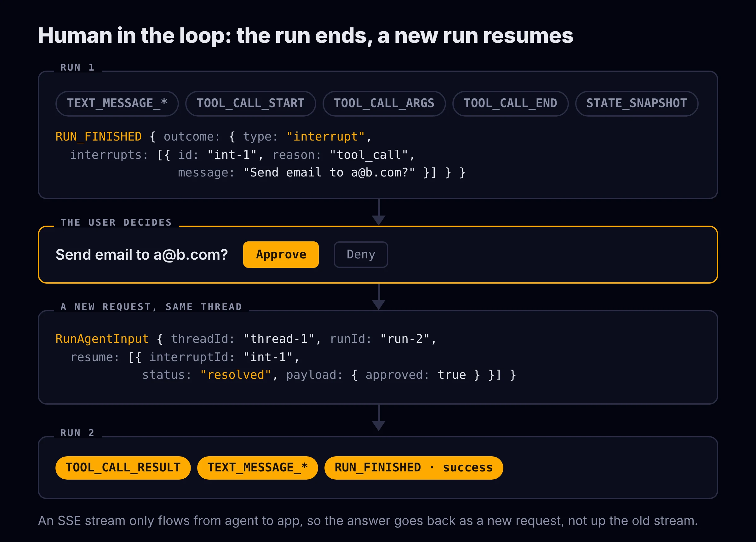Click the approved: true payload value
Viewport: 756px width, 542px height.
pos(415,375)
